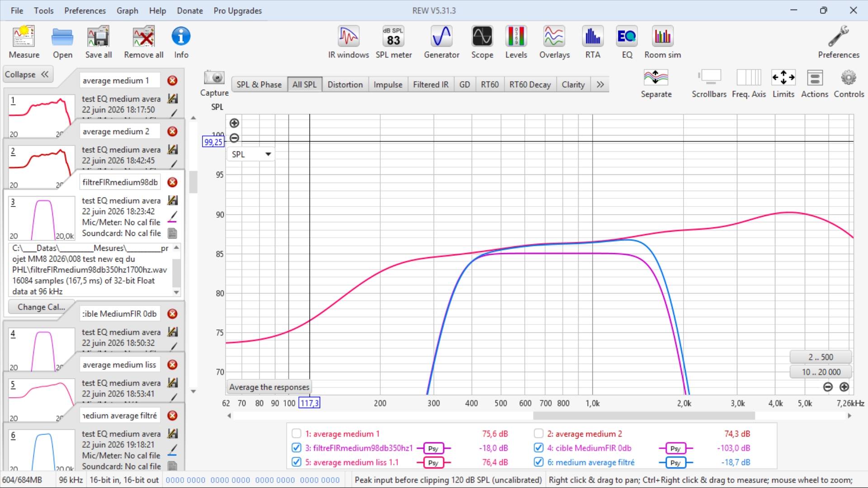The width and height of the screenshot is (868, 488).
Task: Collapse the measurements panel
Action: click(27, 75)
